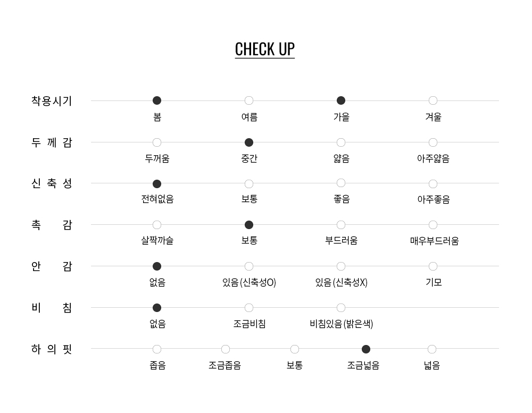Viewport: 532px width, 413px height.
Task: Select the 살짝까슬 texture dot
Action: coord(157,225)
